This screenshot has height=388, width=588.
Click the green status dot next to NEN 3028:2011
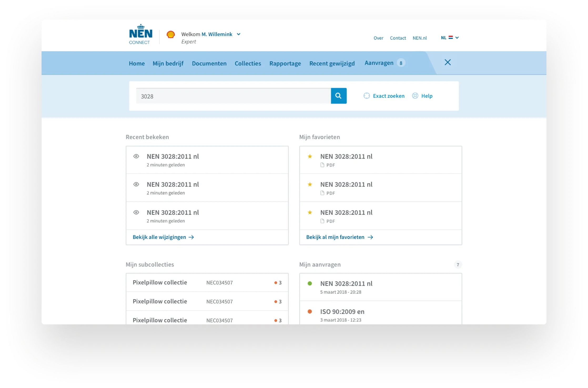point(310,283)
